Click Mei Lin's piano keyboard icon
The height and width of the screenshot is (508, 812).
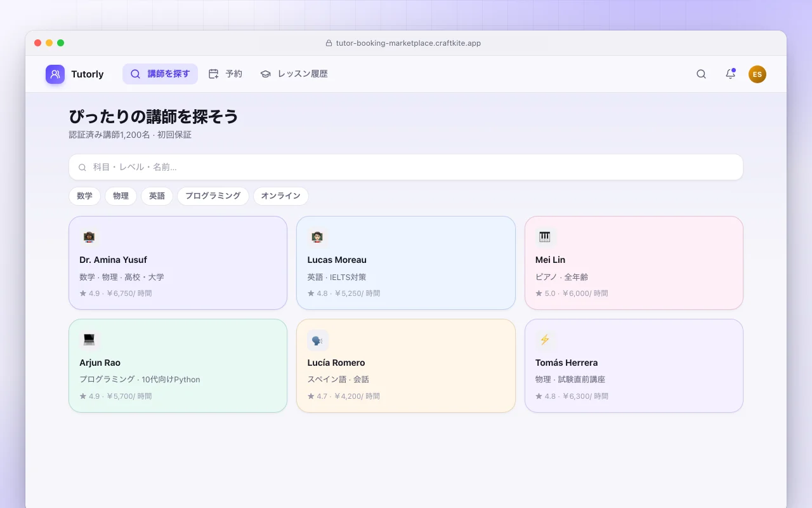[x=546, y=238]
